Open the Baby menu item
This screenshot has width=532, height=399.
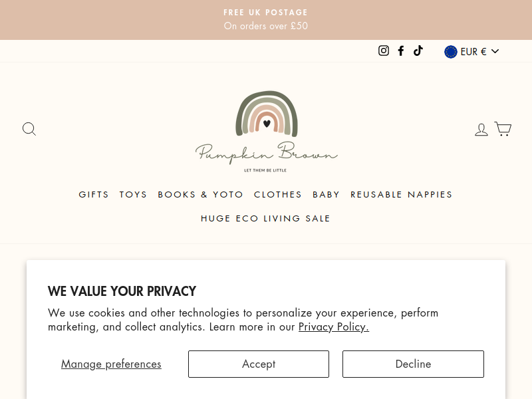pyautogui.click(x=326, y=194)
